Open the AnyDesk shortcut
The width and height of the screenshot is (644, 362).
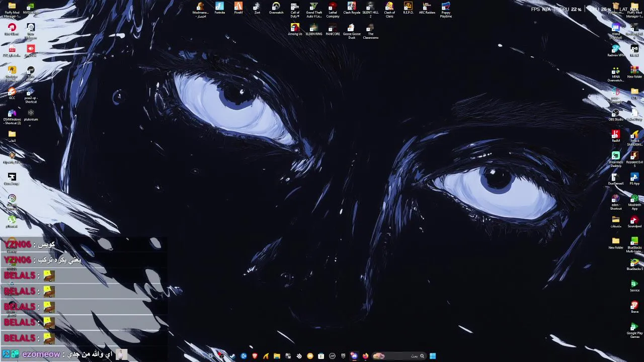(31, 51)
